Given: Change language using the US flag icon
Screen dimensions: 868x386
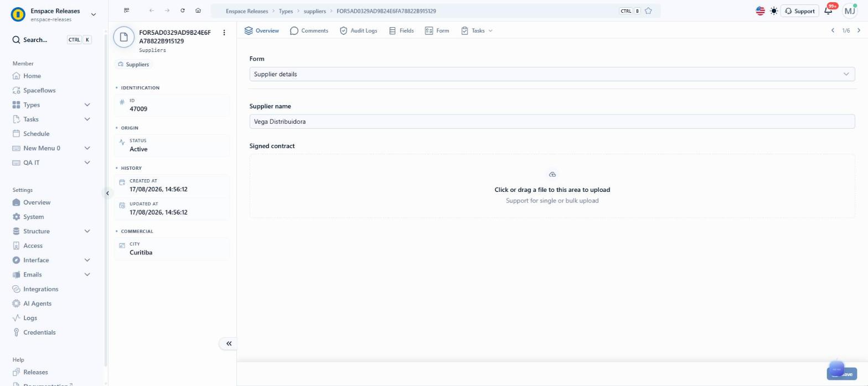Looking at the screenshot, I should [760, 11].
